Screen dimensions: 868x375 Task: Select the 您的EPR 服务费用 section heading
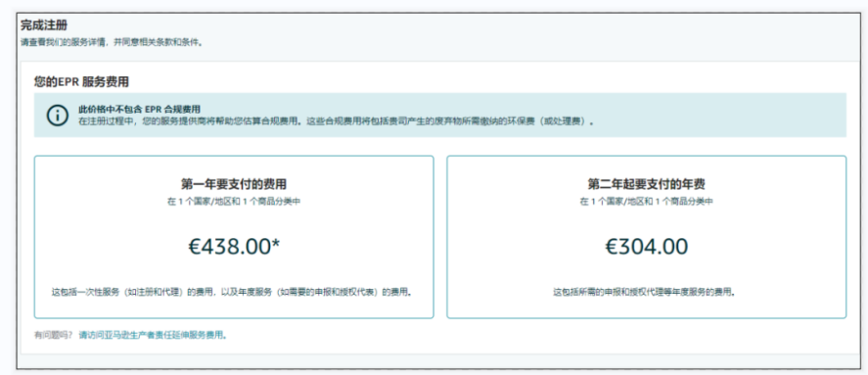click(x=81, y=82)
